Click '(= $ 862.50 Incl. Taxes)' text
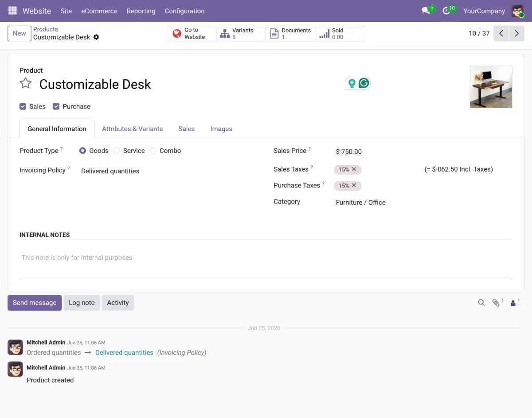Screen dimensions: 532x418 coord(458,169)
